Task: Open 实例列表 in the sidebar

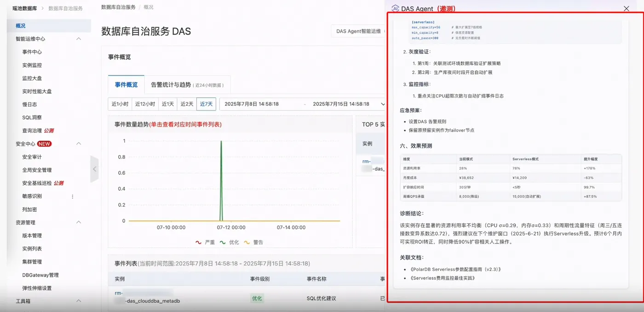Action: point(32,249)
